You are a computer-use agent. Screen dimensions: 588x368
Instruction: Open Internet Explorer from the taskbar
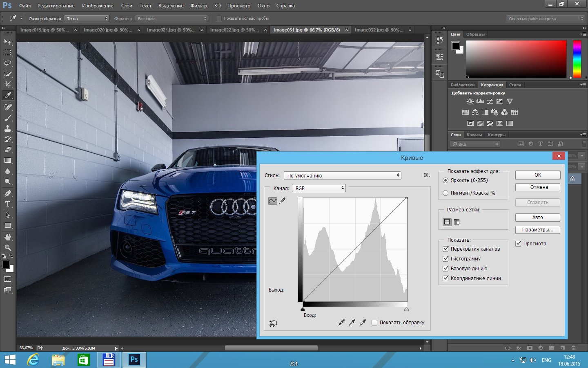(x=33, y=360)
